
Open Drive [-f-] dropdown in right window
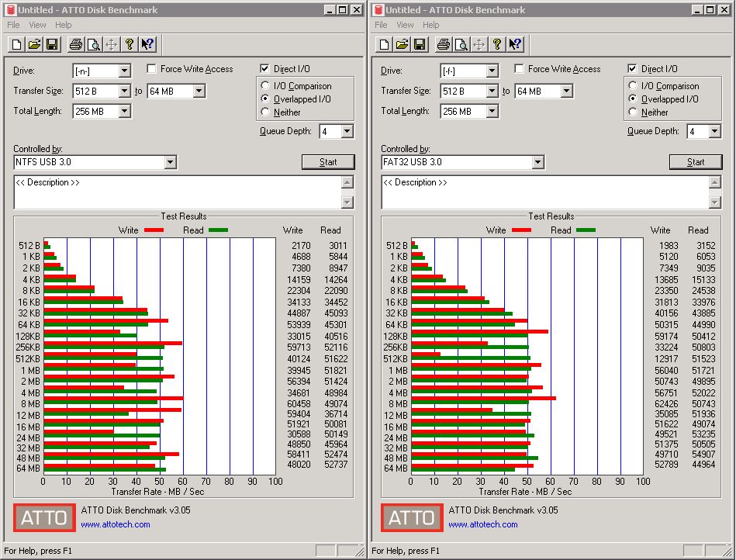492,71
